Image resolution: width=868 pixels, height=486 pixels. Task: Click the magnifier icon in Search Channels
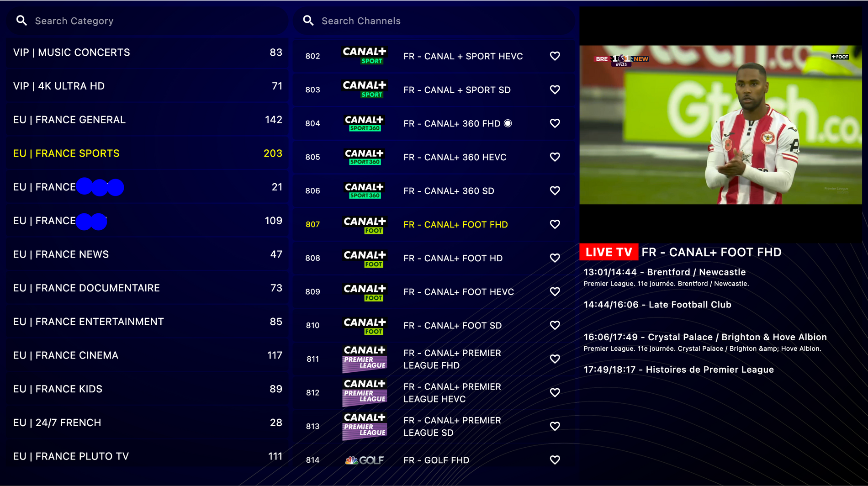(x=308, y=21)
